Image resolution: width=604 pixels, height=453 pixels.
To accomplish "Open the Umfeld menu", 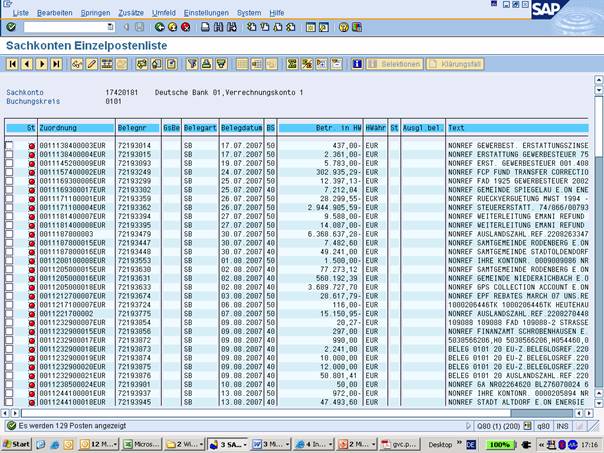I will pos(163,13).
